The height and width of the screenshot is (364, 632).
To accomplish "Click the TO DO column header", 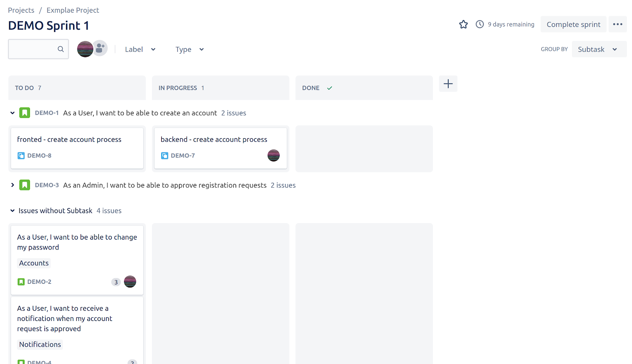I will point(77,88).
